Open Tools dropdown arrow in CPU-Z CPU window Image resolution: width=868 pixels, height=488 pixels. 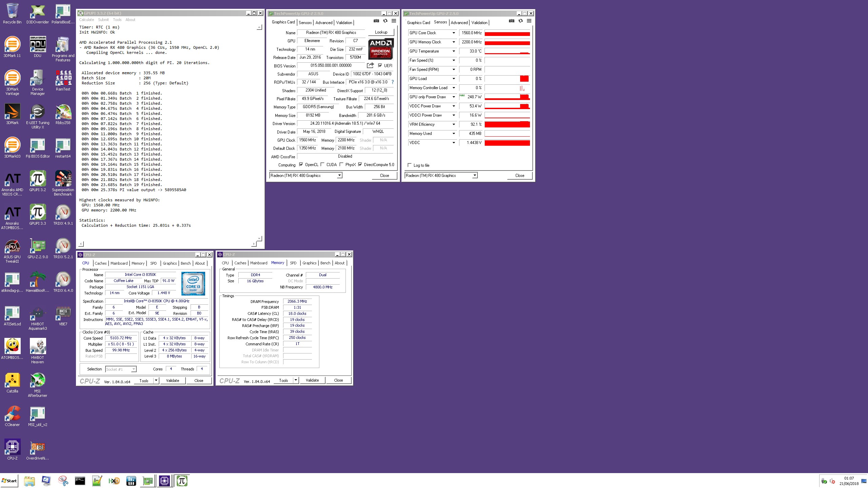tap(156, 381)
